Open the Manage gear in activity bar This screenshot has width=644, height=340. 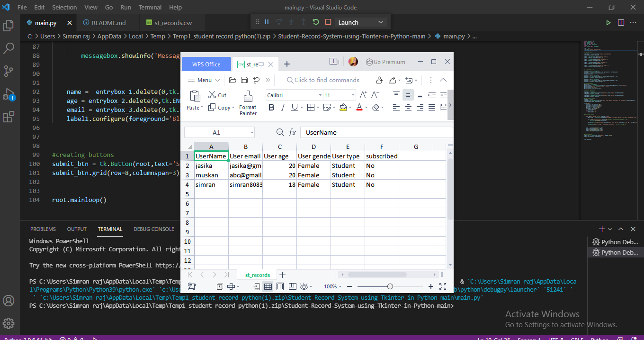point(9,324)
